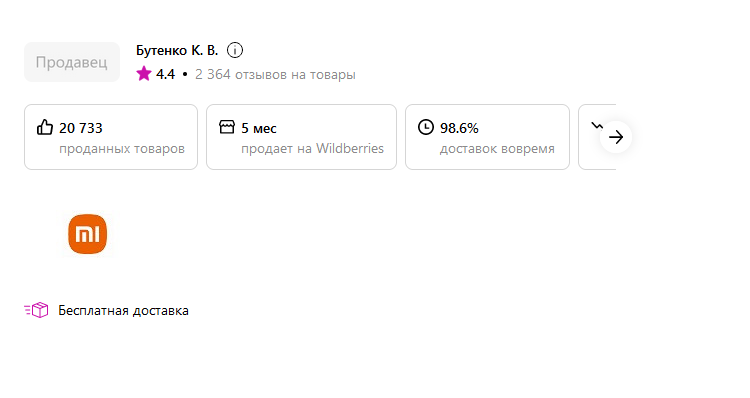Screen dimensions: 750x398
Task: Click the проданных товаров caption
Action: (122, 149)
